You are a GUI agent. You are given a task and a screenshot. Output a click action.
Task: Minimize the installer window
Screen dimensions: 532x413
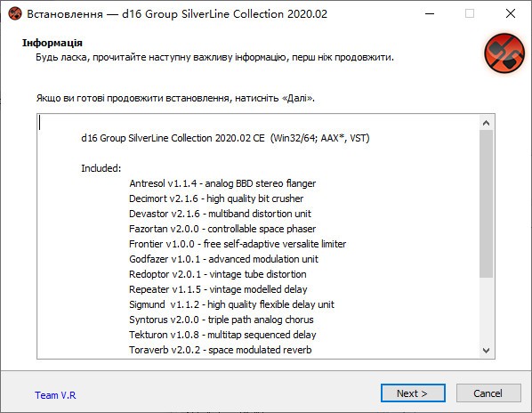tap(430, 14)
